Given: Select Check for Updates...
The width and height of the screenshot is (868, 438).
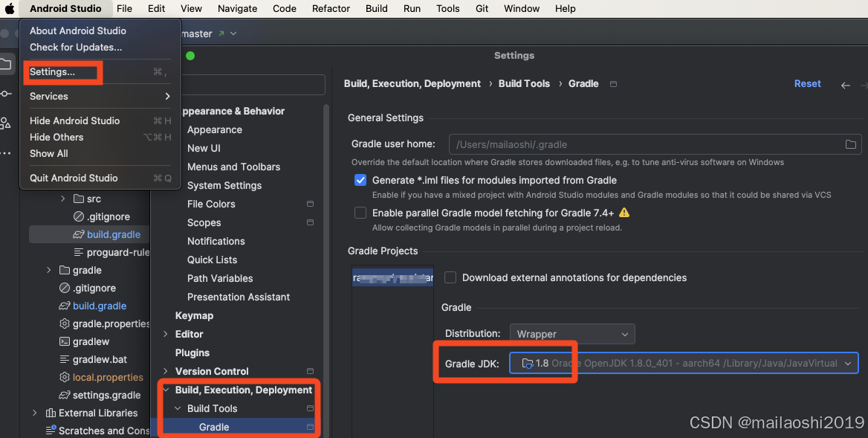Looking at the screenshot, I should (x=100, y=47).
